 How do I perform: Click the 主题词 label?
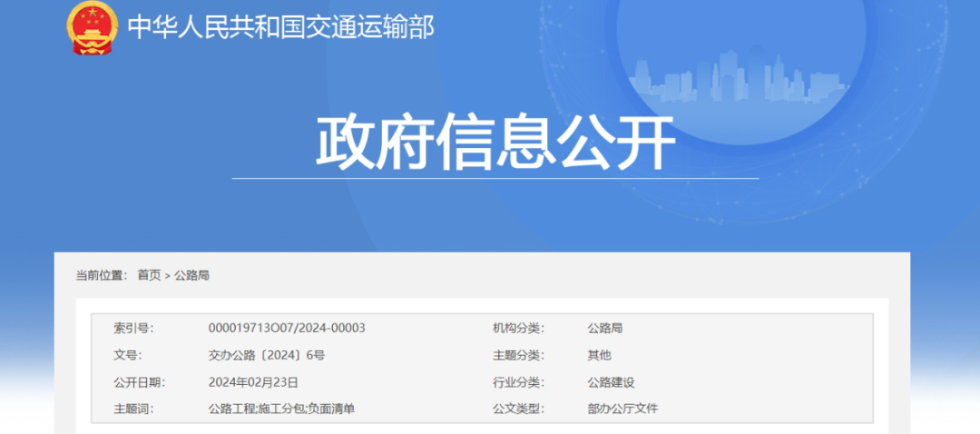click(133, 409)
